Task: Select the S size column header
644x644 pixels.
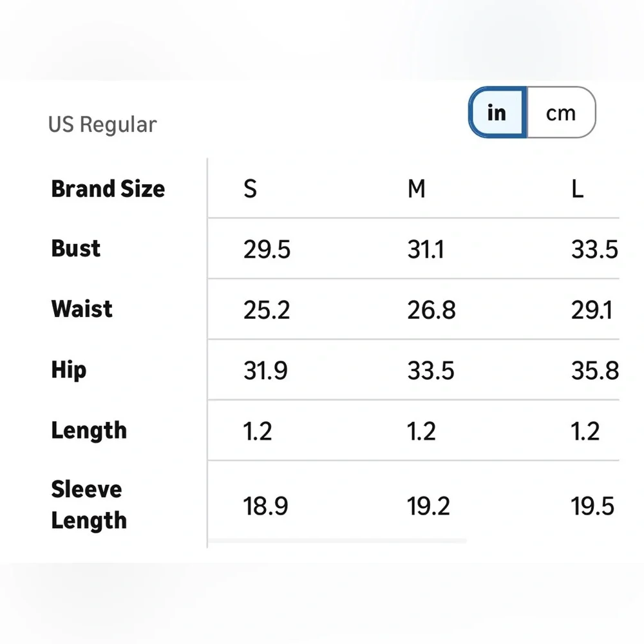Action: (250, 189)
